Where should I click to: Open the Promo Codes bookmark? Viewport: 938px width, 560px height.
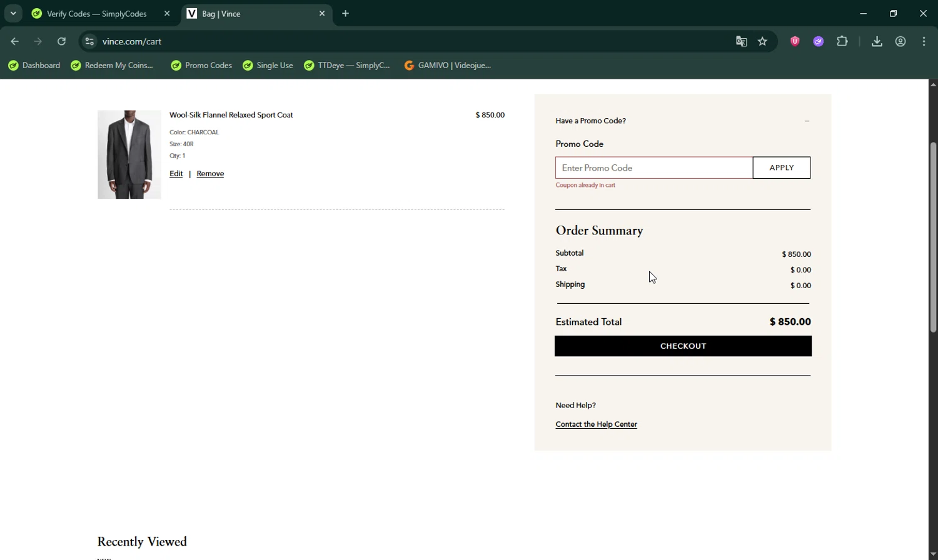point(201,66)
